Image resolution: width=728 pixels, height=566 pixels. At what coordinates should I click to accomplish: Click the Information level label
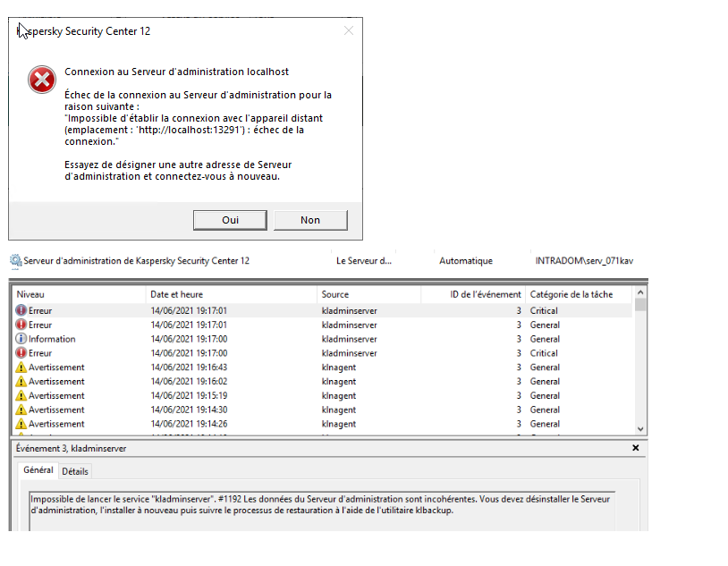tap(52, 339)
